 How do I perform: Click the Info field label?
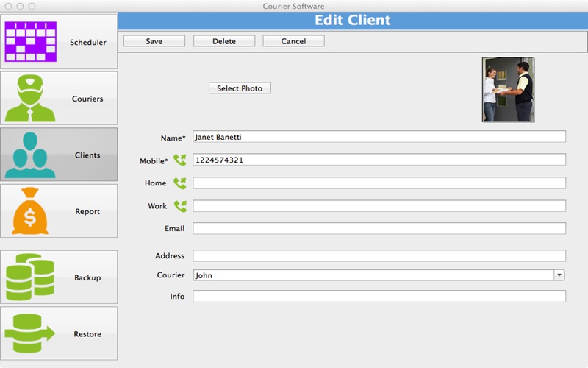[x=177, y=297]
